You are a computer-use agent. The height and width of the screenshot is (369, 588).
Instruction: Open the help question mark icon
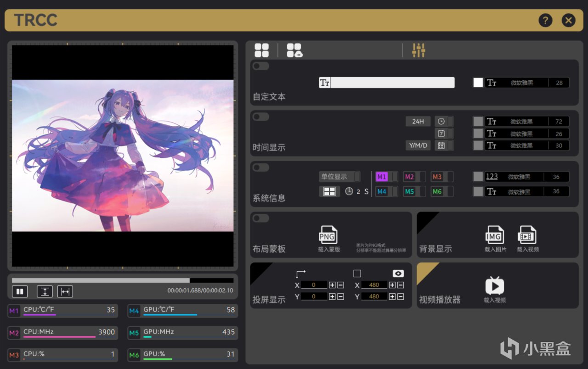coord(545,20)
